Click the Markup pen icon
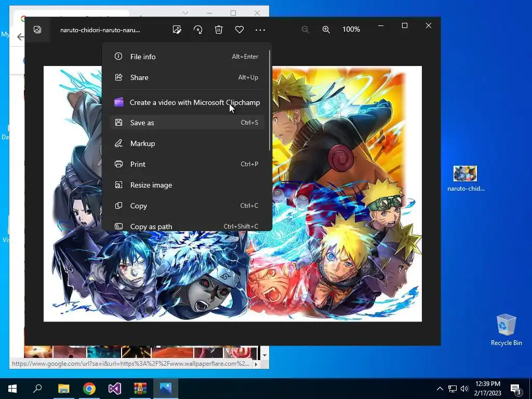Image resolution: width=532 pixels, height=399 pixels. pos(118,143)
